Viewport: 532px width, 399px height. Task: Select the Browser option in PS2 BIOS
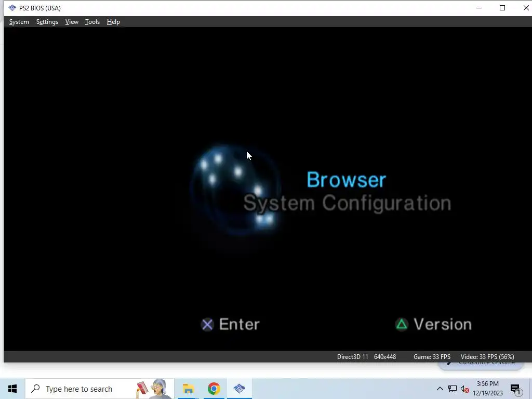tap(347, 179)
